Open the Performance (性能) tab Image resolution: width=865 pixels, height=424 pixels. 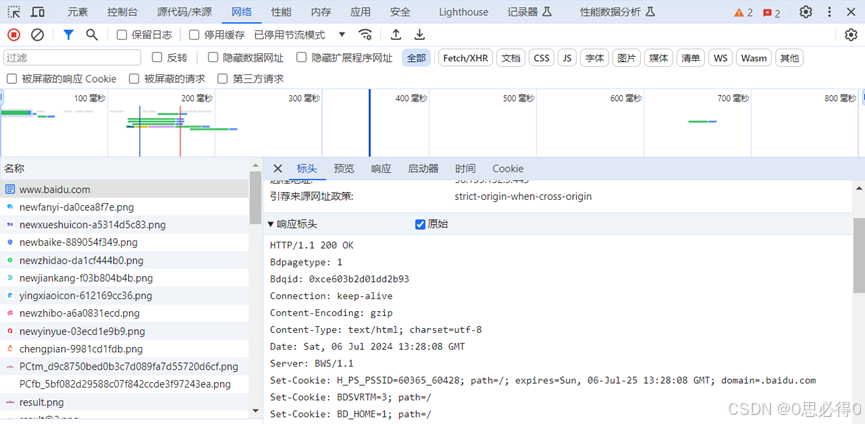click(x=281, y=12)
